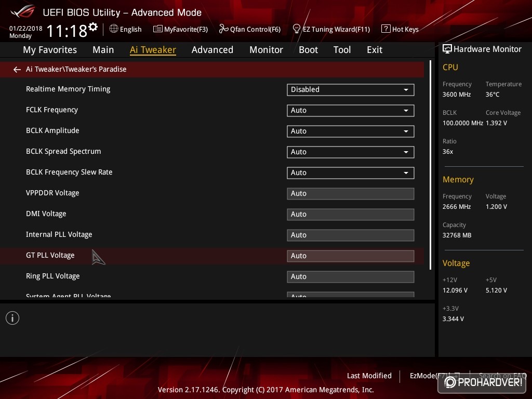Click the Ai Tweaker\Tweaker's Paradise breadcrumb
The width and height of the screenshot is (532, 399).
pyautogui.click(x=76, y=69)
